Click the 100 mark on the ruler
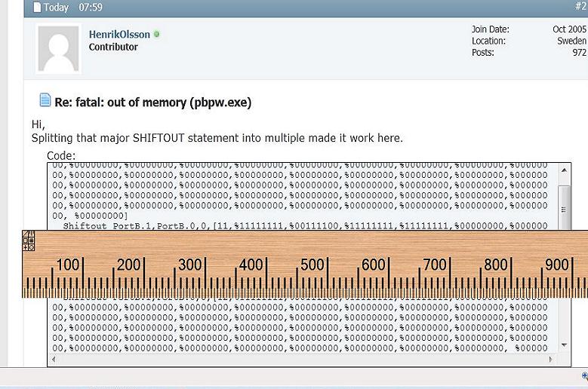The height and width of the screenshot is (389, 588). pyautogui.click(x=68, y=265)
